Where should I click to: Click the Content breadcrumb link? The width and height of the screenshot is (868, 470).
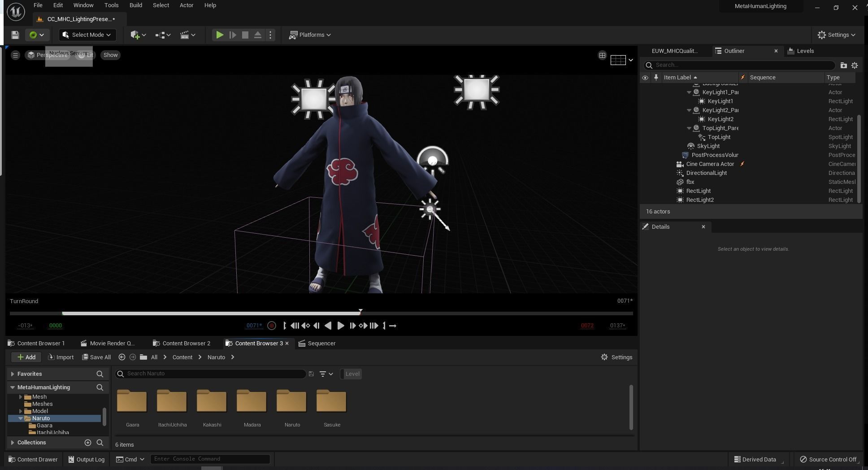pos(182,357)
